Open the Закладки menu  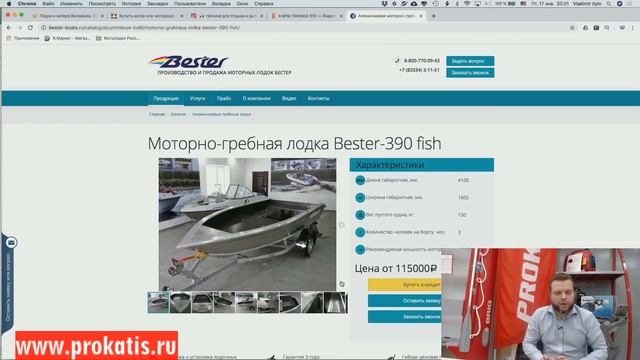[x=157, y=3]
